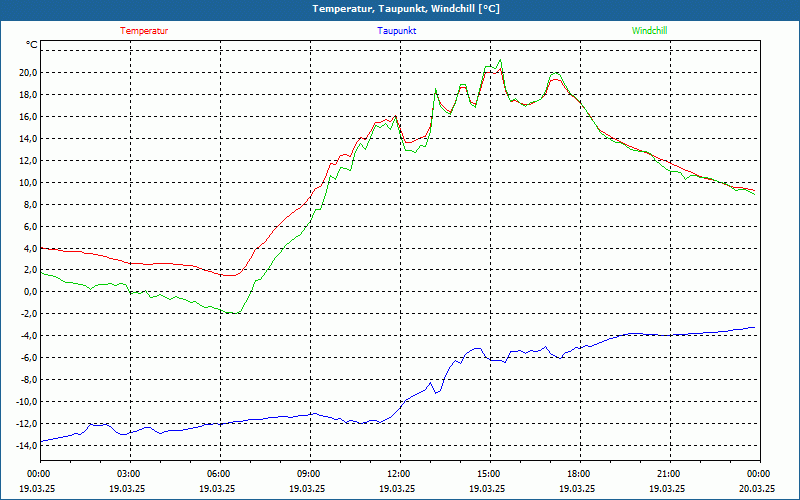This screenshot has height=500, width=800.
Task: Click the highest peak of the green Windchill curve
Action: 500,60
